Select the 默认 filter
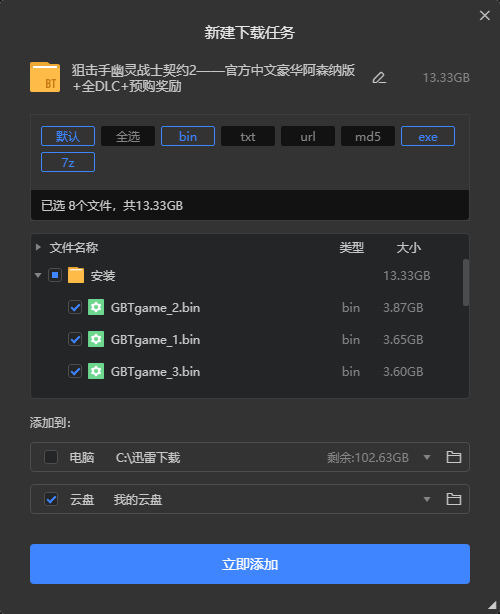This screenshot has width=500, height=614. click(68, 136)
